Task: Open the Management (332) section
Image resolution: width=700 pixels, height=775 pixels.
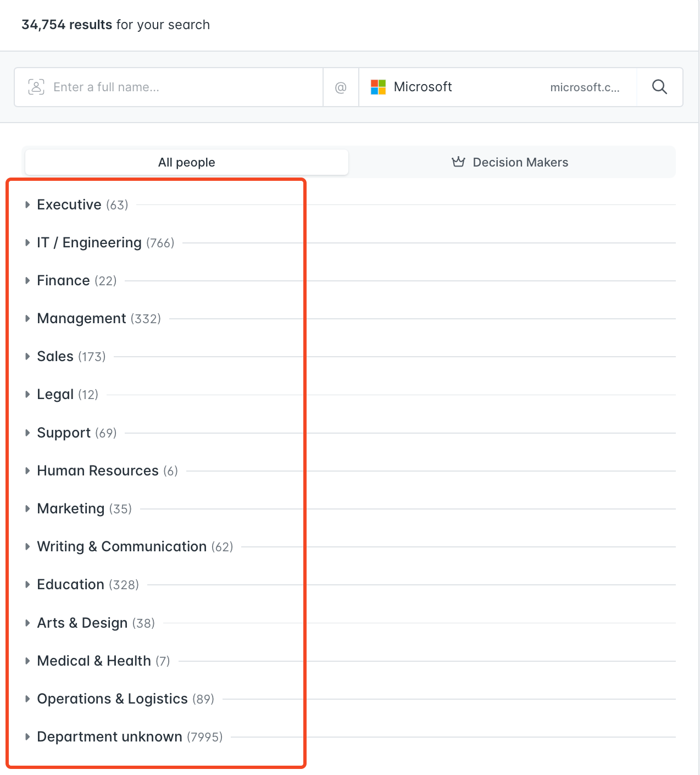Action: pyautogui.click(x=99, y=319)
